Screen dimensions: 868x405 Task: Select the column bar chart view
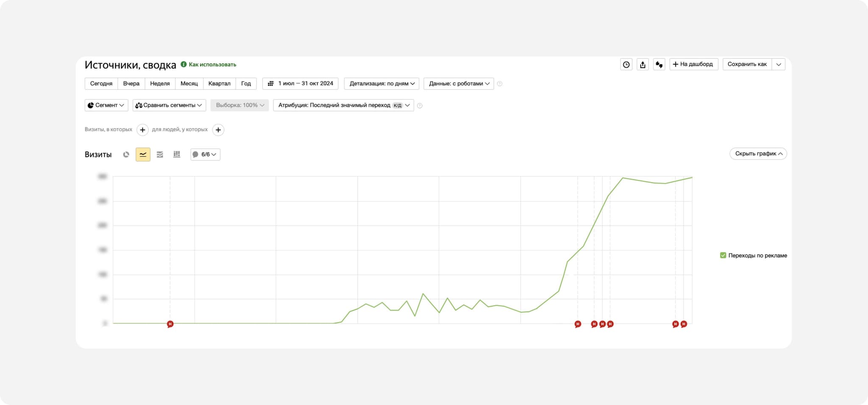pyautogui.click(x=177, y=155)
